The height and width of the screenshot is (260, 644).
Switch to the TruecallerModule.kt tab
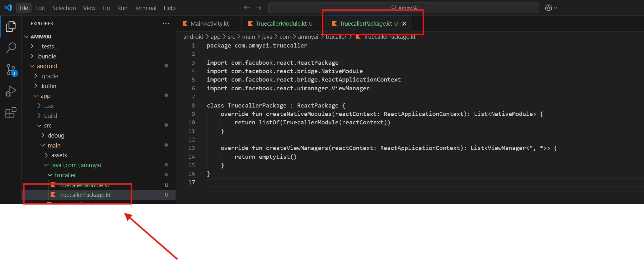[x=281, y=24]
